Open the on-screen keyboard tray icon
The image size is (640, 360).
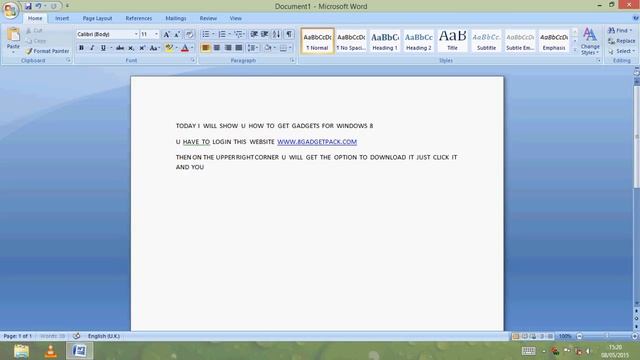(x=528, y=351)
